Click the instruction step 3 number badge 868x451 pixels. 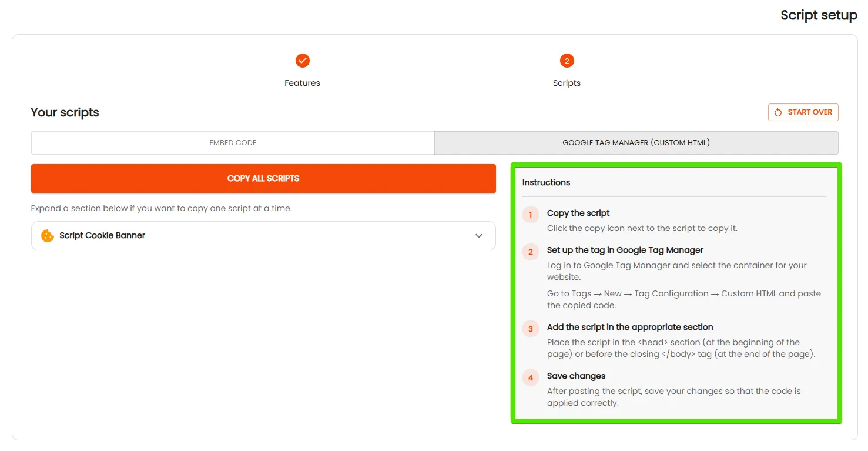click(x=530, y=329)
